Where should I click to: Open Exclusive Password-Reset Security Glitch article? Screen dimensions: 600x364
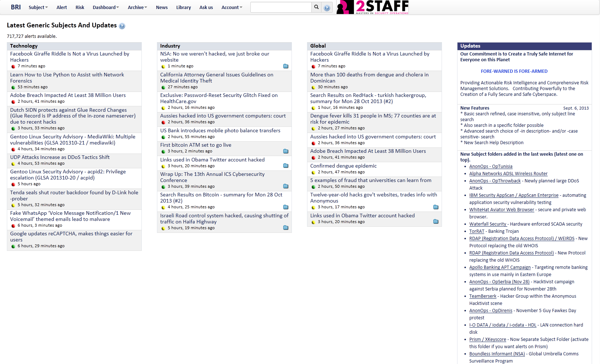click(x=219, y=98)
